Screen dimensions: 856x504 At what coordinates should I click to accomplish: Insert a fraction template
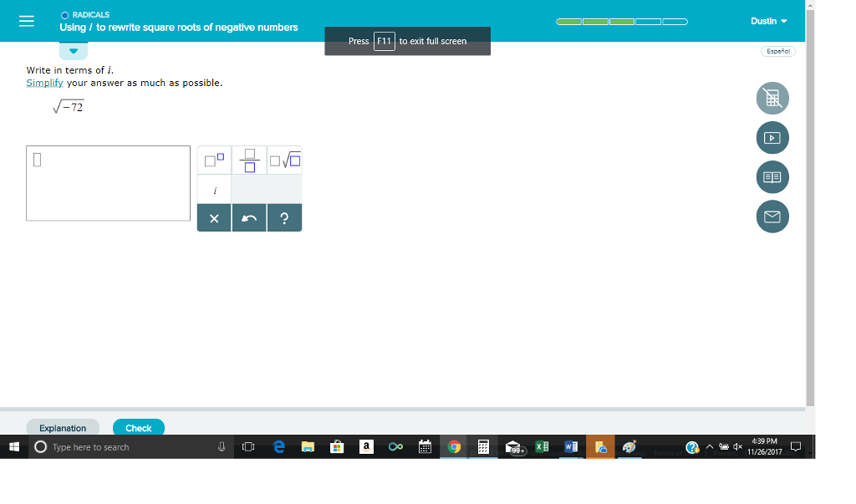pyautogui.click(x=248, y=159)
